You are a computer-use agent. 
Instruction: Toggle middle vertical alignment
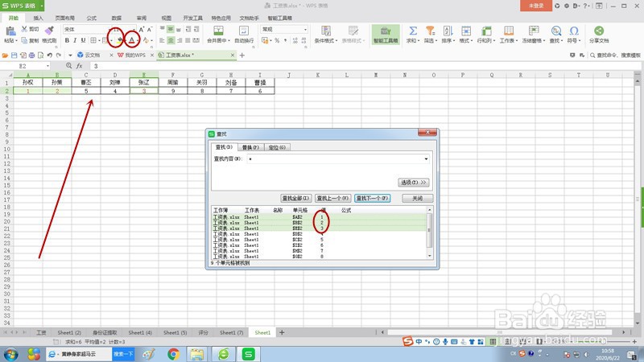coord(171,29)
